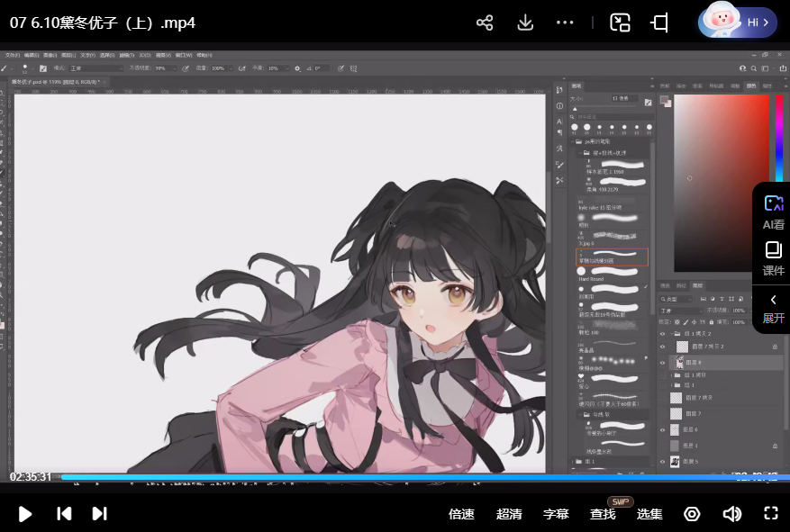Toggle visibility of the selected 图层 8 layer
790x532 pixels.
coord(663,362)
